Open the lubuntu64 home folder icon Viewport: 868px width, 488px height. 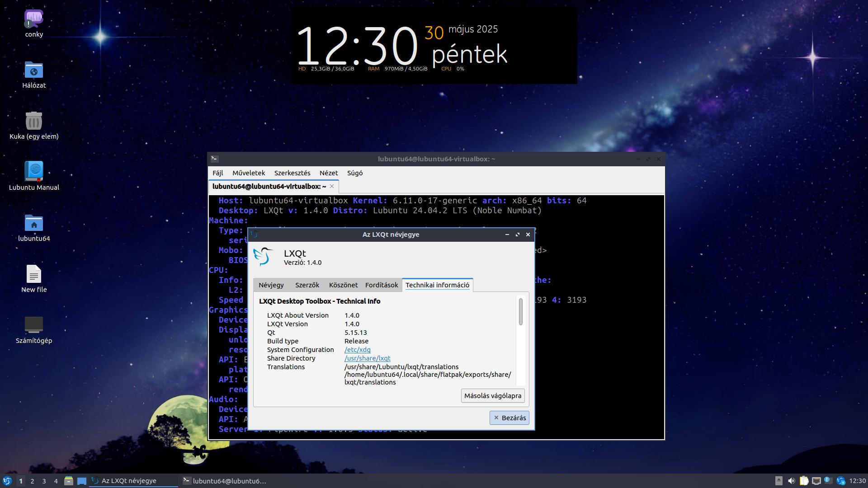click(34, 223)
